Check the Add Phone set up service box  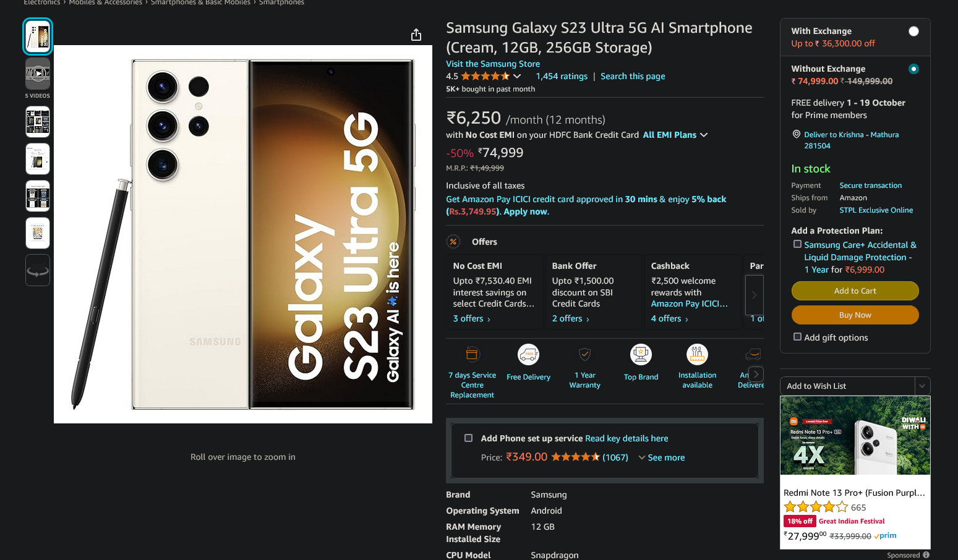click(x=468, y=438)
